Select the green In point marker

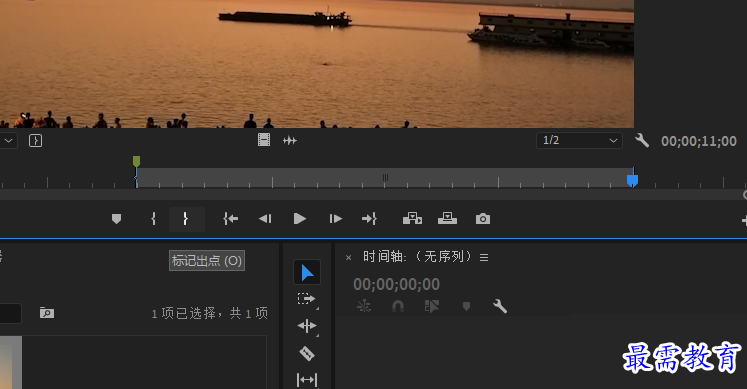[136, 162]
